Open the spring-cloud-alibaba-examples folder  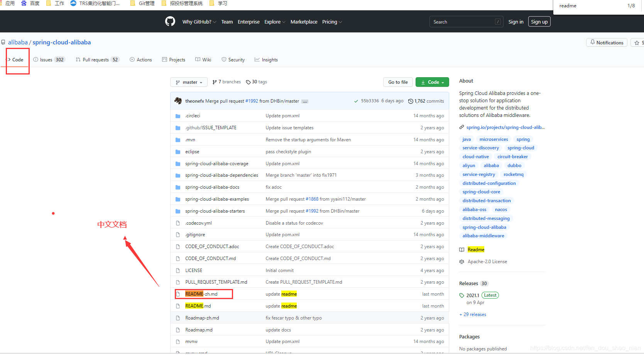click(x=217, y=199)
